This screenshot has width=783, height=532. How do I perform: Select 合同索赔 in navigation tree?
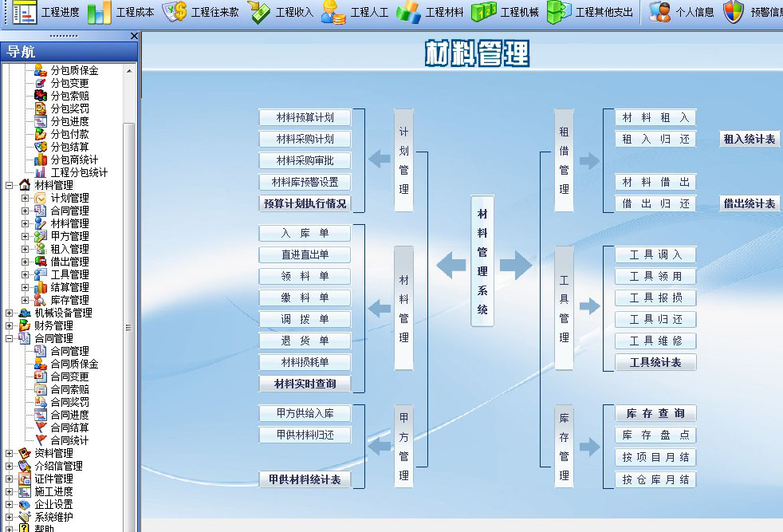click(x=69, y=390)
